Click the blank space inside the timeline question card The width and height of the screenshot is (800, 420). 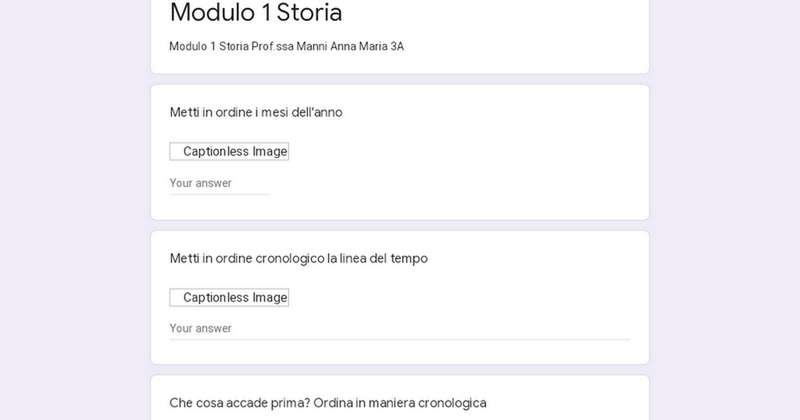tap(480, 297)
